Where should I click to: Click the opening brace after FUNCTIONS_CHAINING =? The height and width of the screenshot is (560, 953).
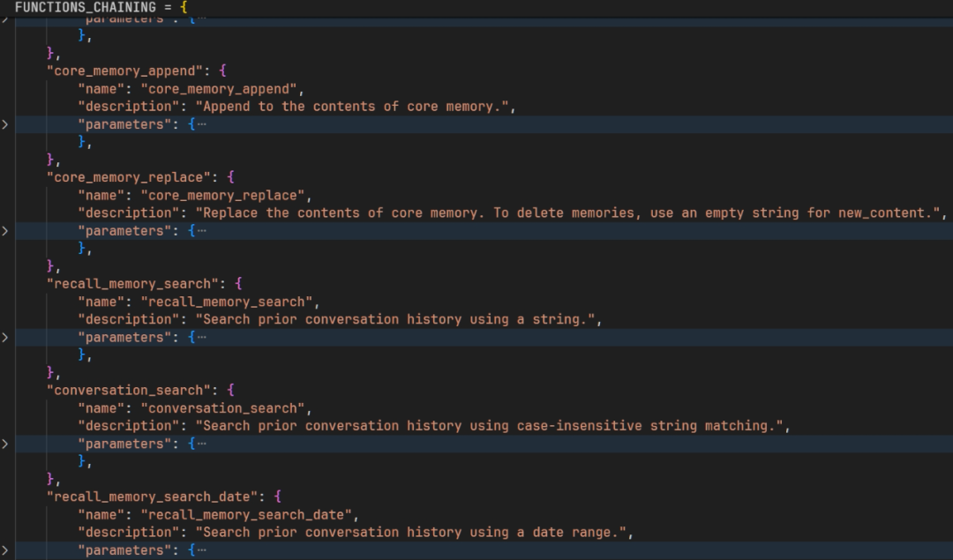point(184,6)
